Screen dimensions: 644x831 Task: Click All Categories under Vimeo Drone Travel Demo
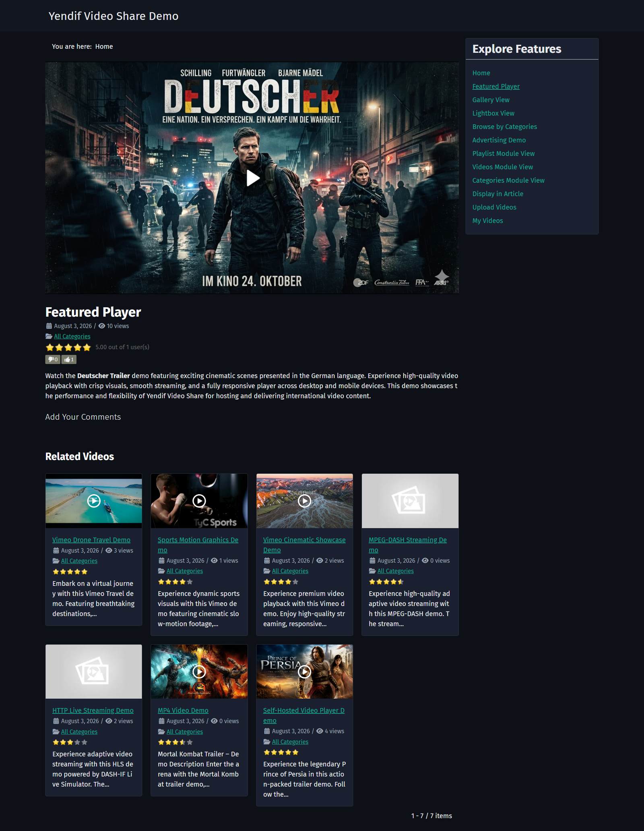point(79,561)
